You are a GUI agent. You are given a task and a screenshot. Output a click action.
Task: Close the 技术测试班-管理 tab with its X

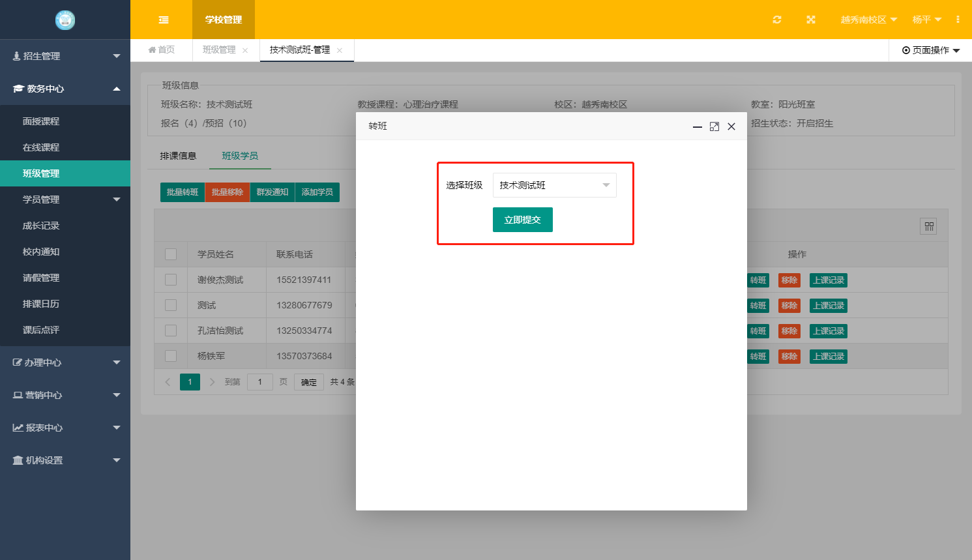click(x=340, y=50)
